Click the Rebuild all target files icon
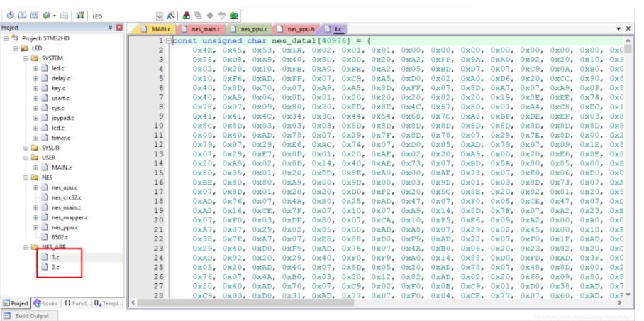The height and width of the screenshot is (321, 644). (x=34, y=16)
